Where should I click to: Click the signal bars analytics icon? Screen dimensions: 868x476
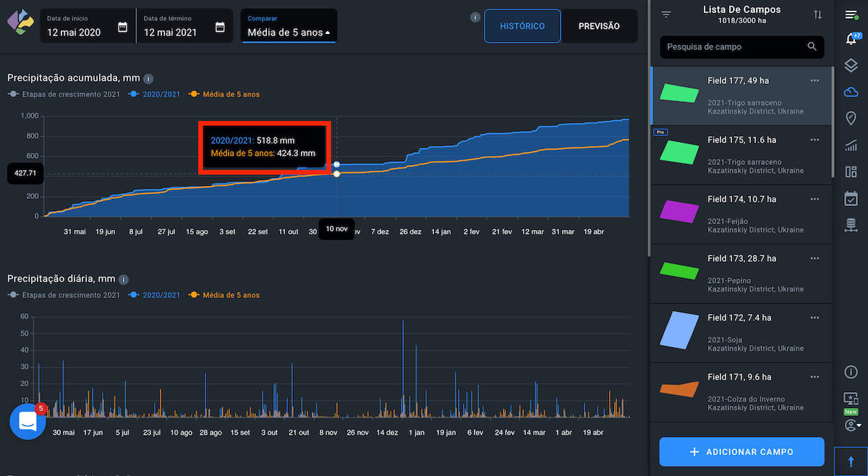(x=851, y=145)
